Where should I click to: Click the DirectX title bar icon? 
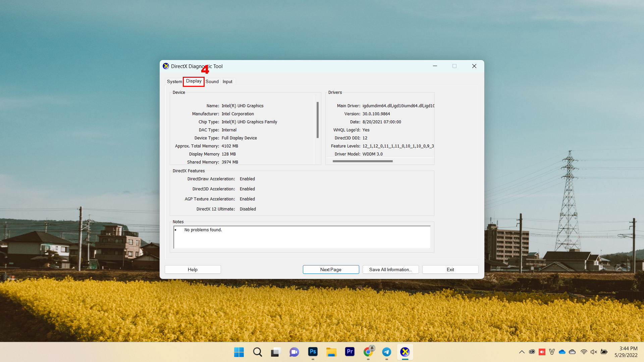166,66
